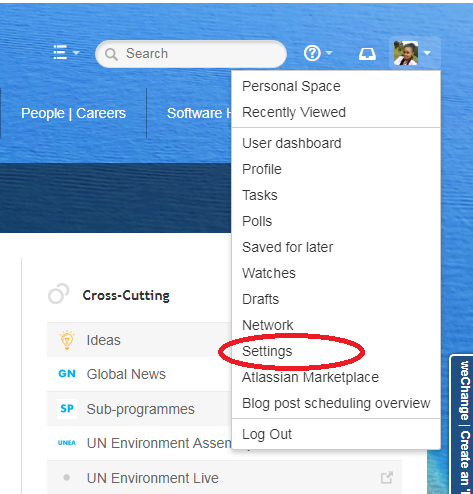Viewport: 473px width, 494px height.
Task: Click the SP Sub-programmes icon
Action: 67,408
